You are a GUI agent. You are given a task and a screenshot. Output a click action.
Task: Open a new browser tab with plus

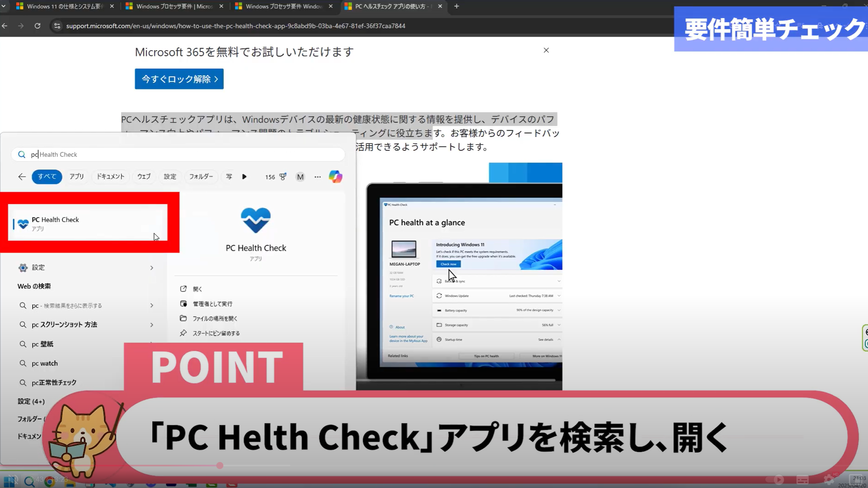456,6
